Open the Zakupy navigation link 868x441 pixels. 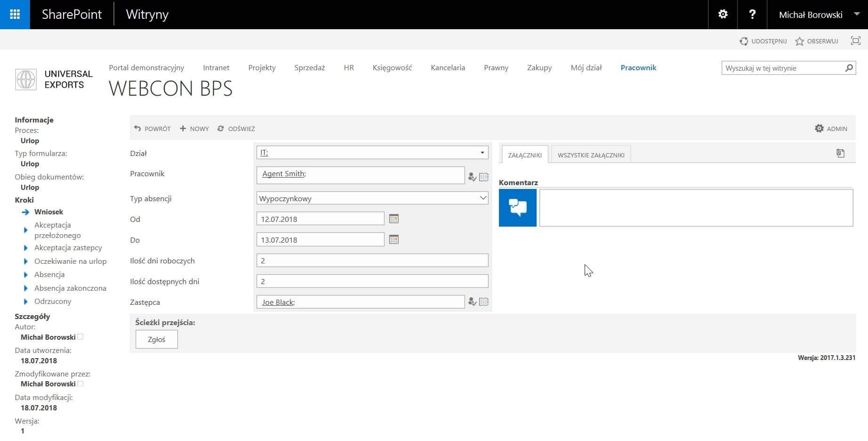click(539, 67)
